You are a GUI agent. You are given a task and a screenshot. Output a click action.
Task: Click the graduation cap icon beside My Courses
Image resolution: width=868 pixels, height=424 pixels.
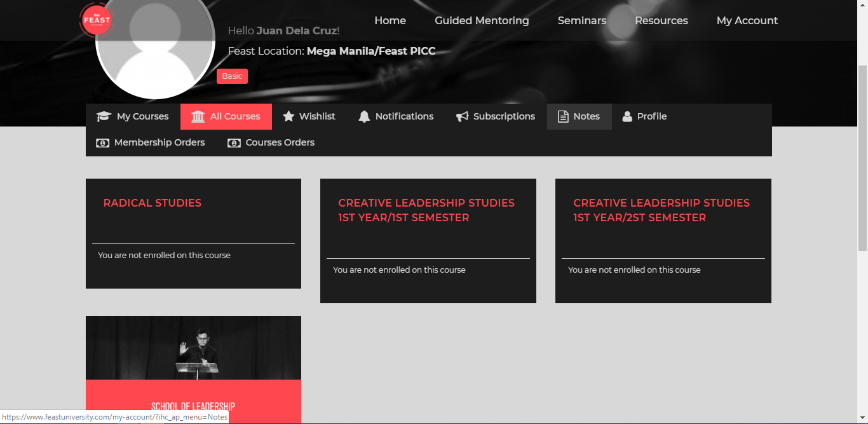point(104,116)
